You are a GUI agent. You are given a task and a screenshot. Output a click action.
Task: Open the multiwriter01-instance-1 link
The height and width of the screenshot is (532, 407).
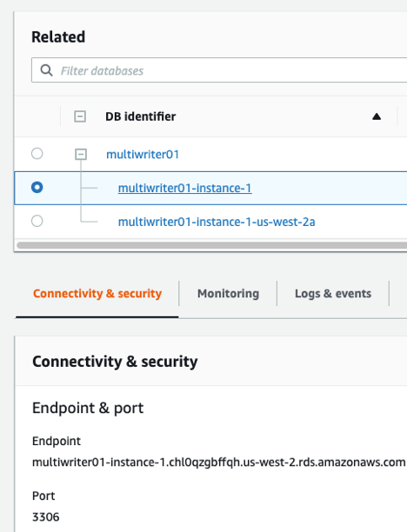click(185, 188)
